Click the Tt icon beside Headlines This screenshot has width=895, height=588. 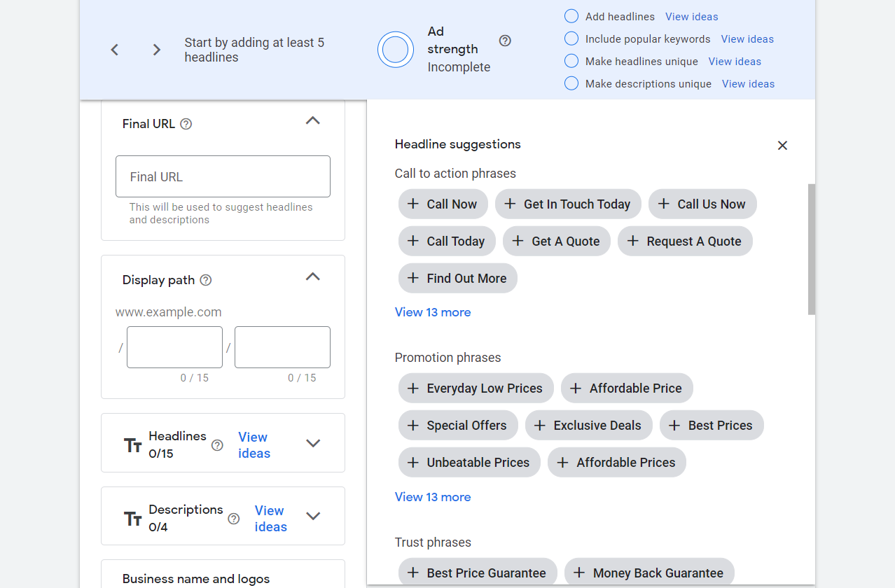point(132,443)
